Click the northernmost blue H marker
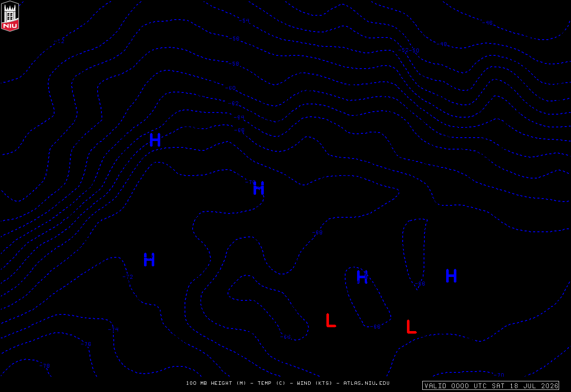The width and height of the screenshot is (571, 392). pos(155,140)
